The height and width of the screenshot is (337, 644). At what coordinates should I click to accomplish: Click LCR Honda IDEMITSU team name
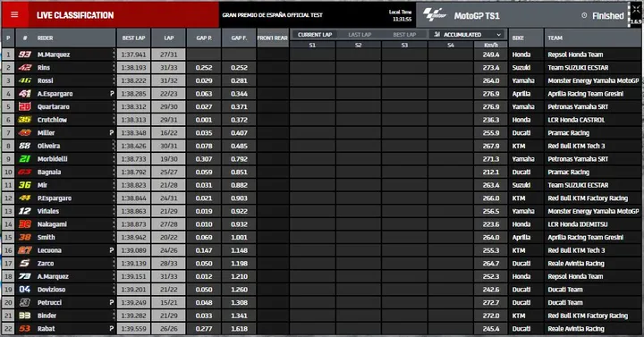tap(578, 224)
